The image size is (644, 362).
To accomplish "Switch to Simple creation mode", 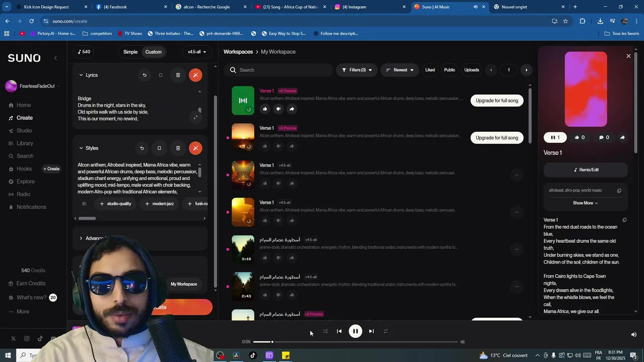I will (x=130, y=52).
